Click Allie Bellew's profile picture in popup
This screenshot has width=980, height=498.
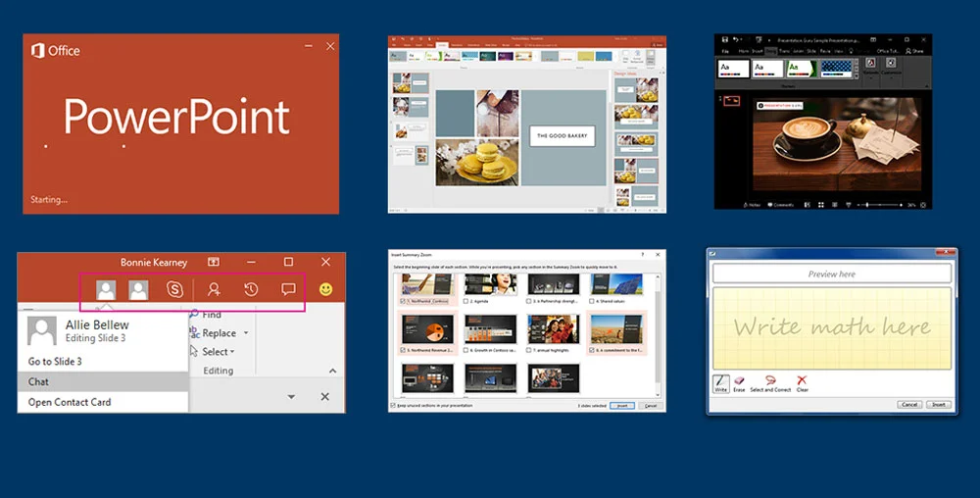coord(42,330)
